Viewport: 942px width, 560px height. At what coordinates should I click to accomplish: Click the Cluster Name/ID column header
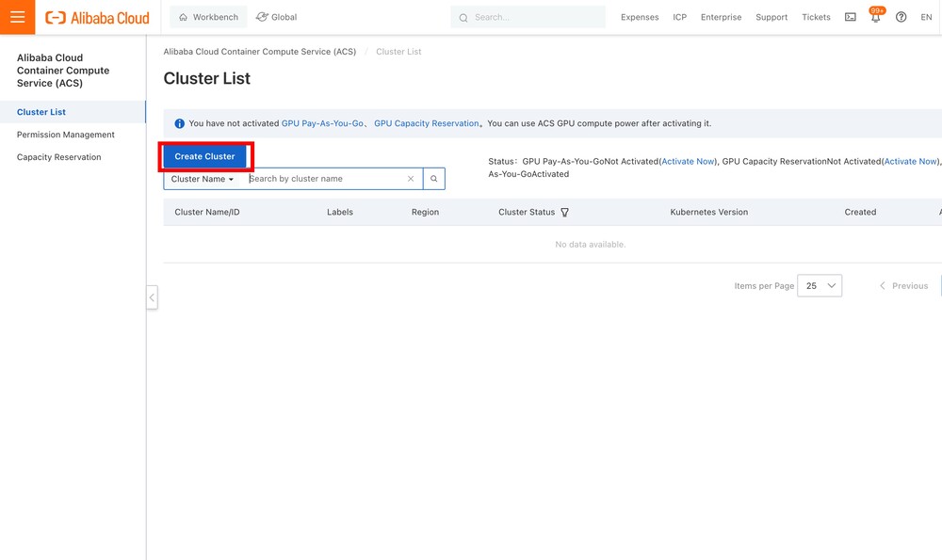pos(207,212)
